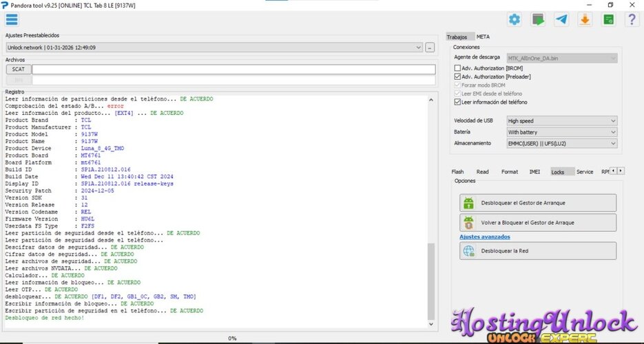Open the Format tab
This screenshot has height=344, width=644.
(510, 172)
